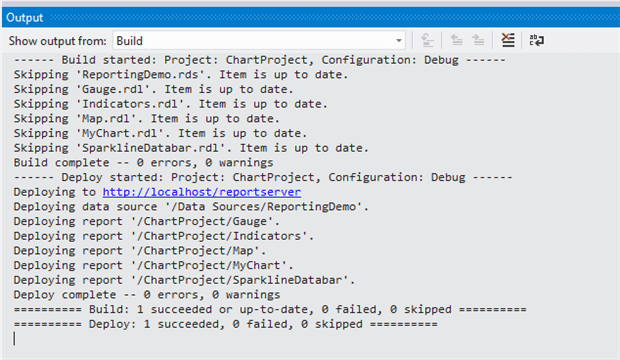Click the 'Build complete -- 0 errors' line
This screenshot has height=360, width=620.
click(x=144, y=163)
